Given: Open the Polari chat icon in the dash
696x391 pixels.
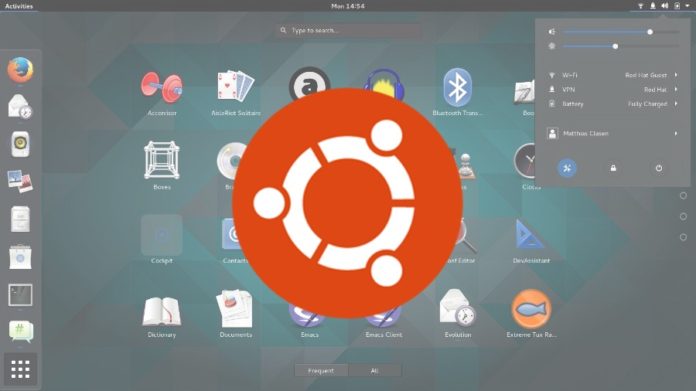Looking at the screenshot, I should coord(20,332).
